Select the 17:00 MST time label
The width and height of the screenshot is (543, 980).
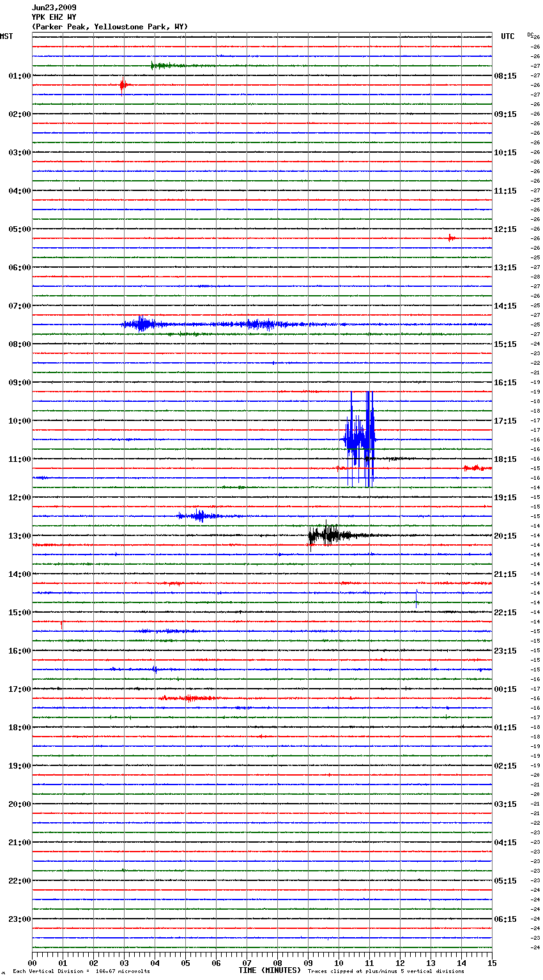click(x=20, y=689)
